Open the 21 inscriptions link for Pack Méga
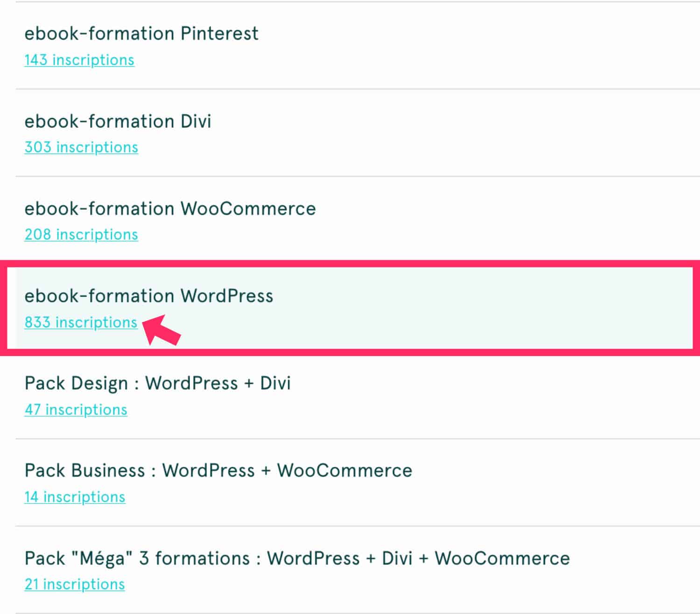The image size is (700, 614). [74, 584]
